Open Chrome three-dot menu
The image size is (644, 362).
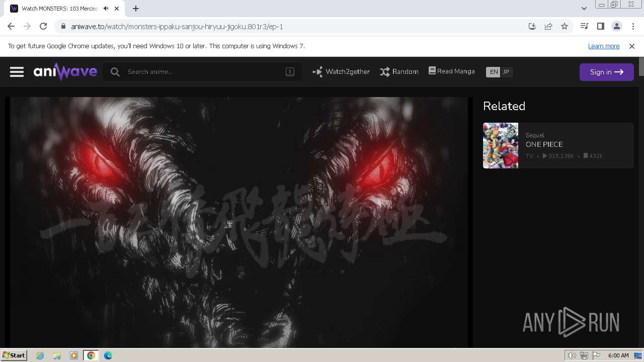[633, 26]
